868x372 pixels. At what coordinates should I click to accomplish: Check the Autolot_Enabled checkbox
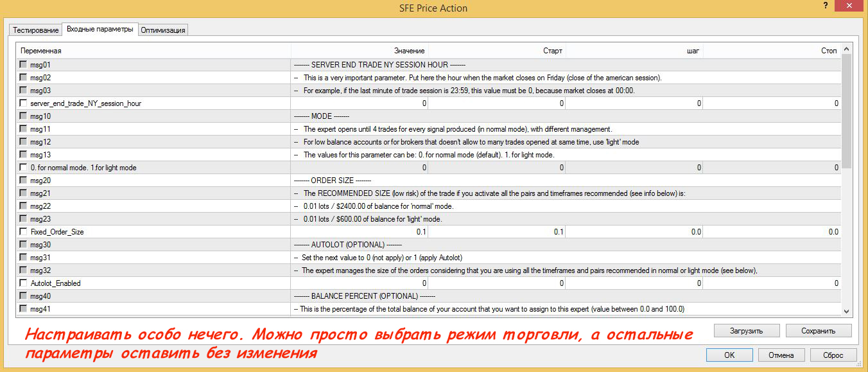point(24,283)
